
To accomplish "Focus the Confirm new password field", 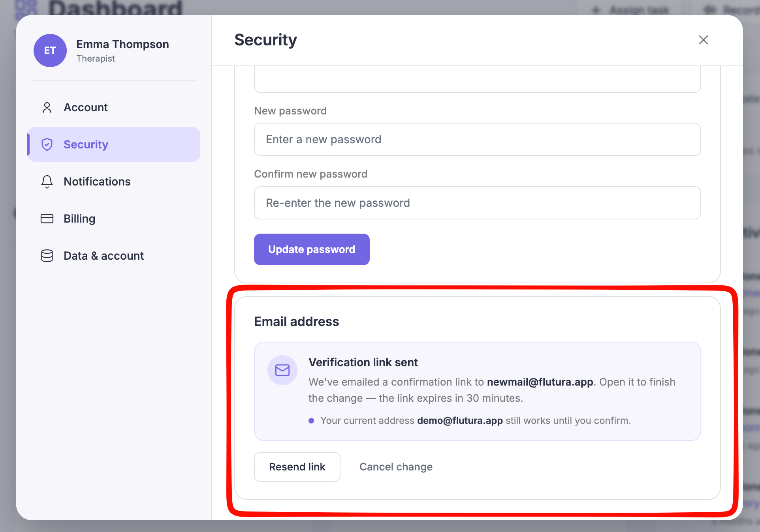I will [x=477, y=203].
